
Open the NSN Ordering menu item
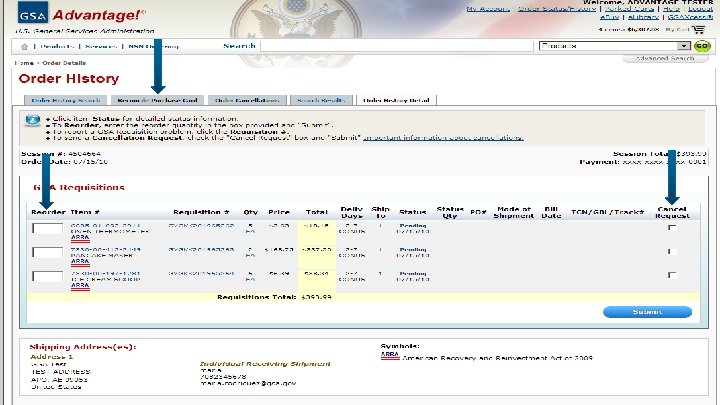click(x=153, y=46)
